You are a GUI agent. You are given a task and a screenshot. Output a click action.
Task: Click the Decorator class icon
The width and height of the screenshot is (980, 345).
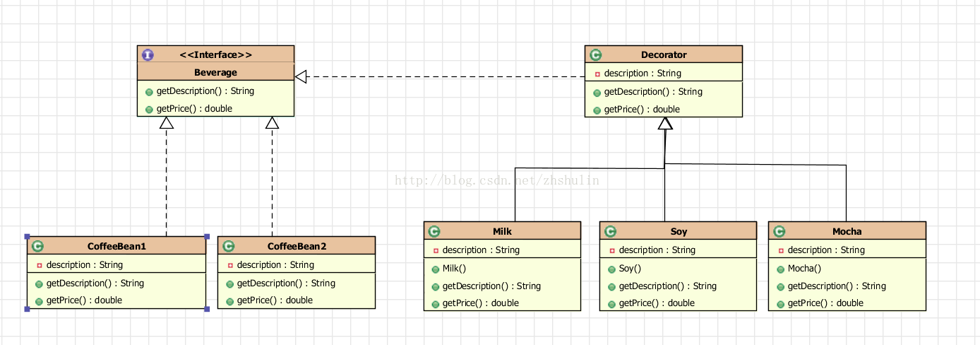(596, 54)
